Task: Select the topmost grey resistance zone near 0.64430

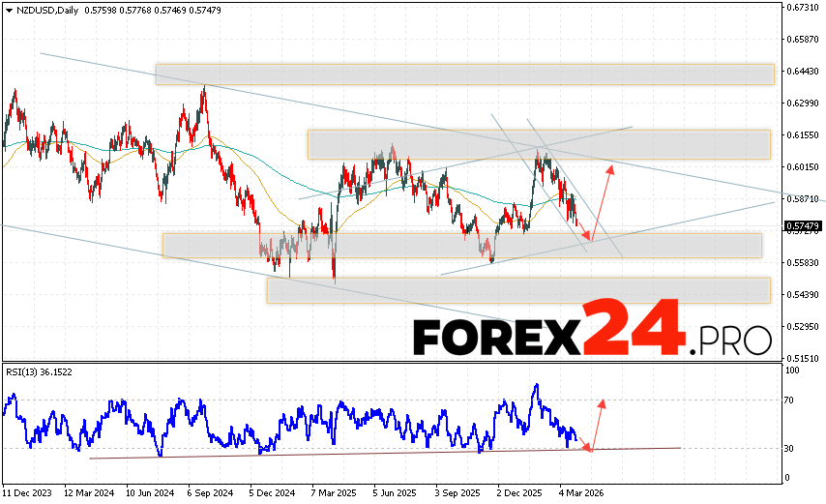Action: [464, 74]
